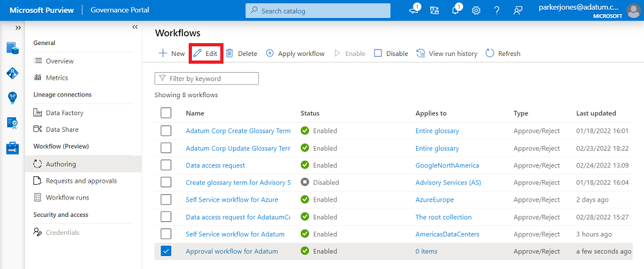This screenshot has width=644, height=269.
Task: Uncheck the Approval workflow for Adatum checkbox
Action: [166, 251]
